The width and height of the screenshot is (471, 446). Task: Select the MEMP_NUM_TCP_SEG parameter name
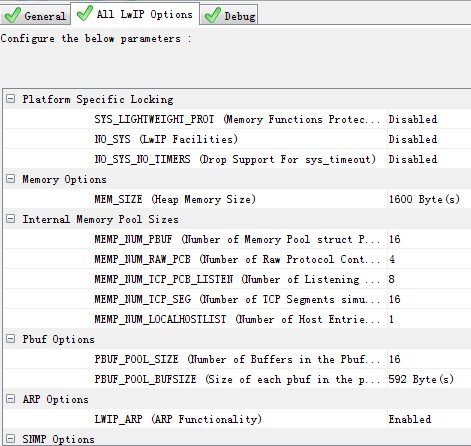(237, 299)
